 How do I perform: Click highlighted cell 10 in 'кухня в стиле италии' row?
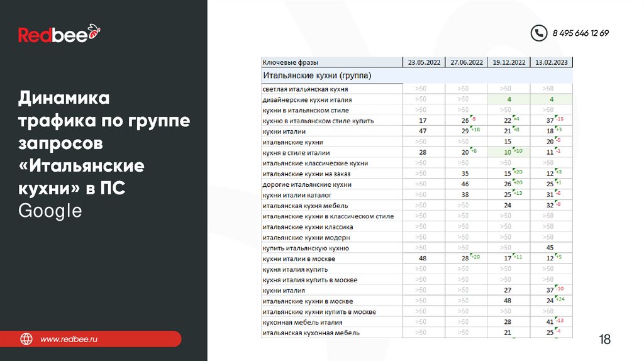click(509, 152)
